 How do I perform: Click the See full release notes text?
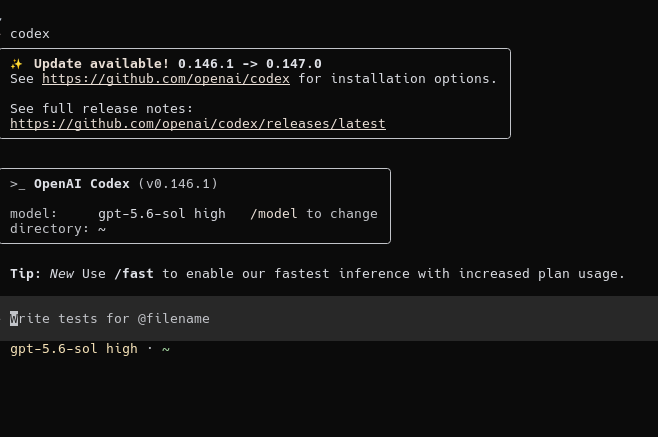pos(102,109)
